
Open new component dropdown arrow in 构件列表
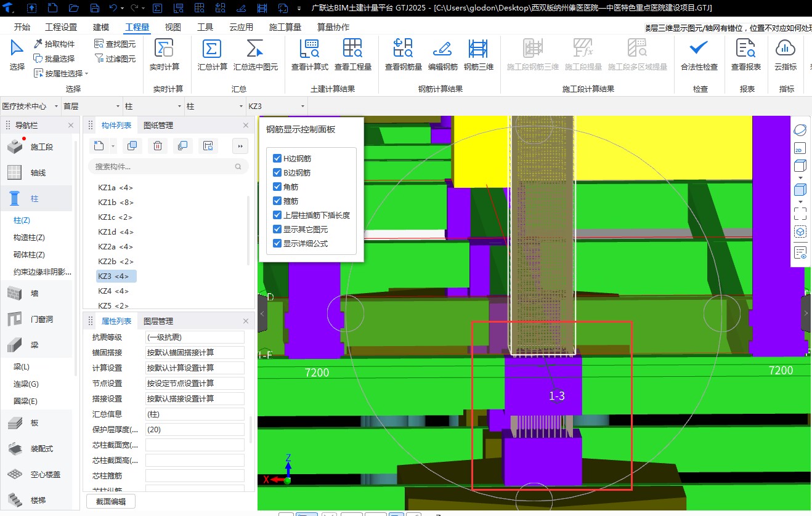tap(113, 146)
